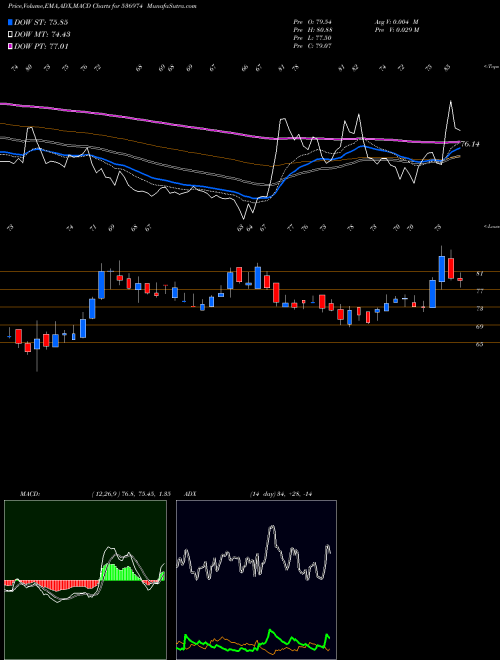This screenshot has width=500, height=660.
Task: Open the ADX indicator chart panel
Action: tap(256, 580)
